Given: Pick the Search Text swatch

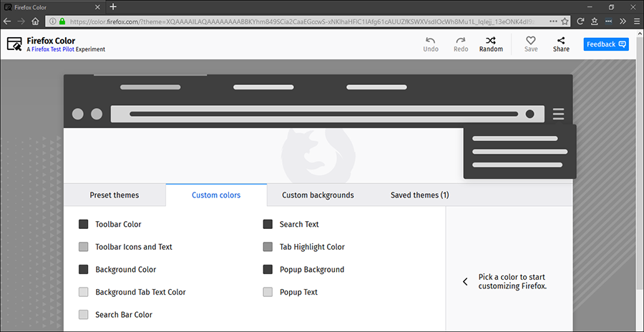Looking at the screenshot, I should [x=268, y=225].
